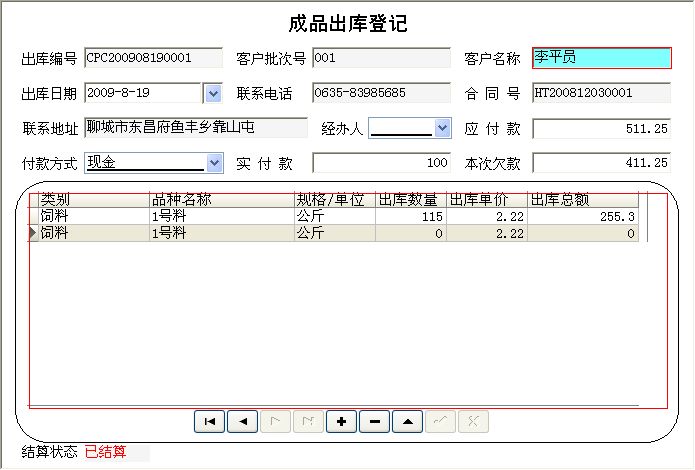The image size is (695, 470).
Task: Open the 付款方式 dropdown
Action: (x=214, y=162)
